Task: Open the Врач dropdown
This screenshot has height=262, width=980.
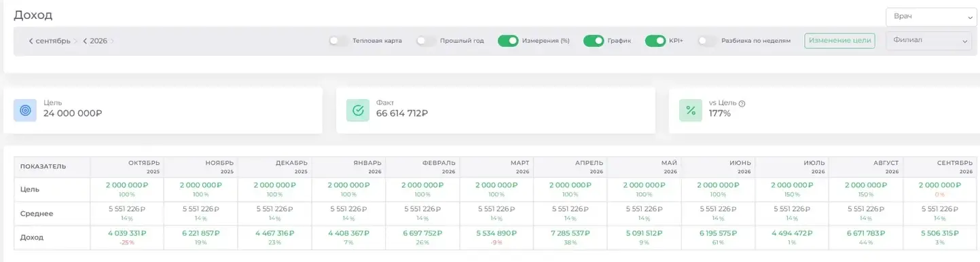Action: 930,16
